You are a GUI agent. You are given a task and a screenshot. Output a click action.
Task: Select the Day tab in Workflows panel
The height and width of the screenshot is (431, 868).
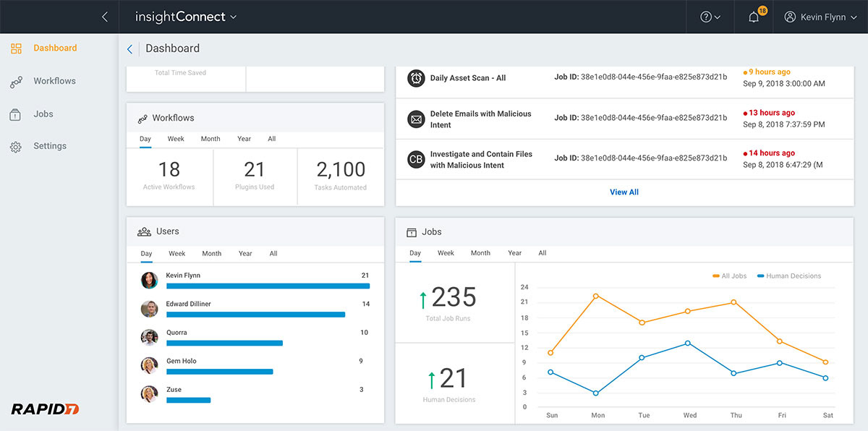coord(145,139)
